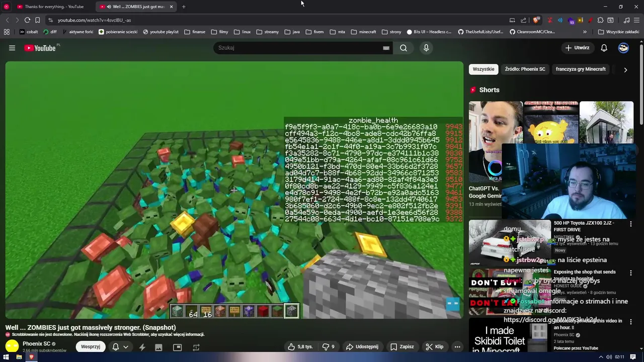The height and width of the screenshot is (362, 644).
Task: Open the cobalt bookmark
Action: click(29, 32)
